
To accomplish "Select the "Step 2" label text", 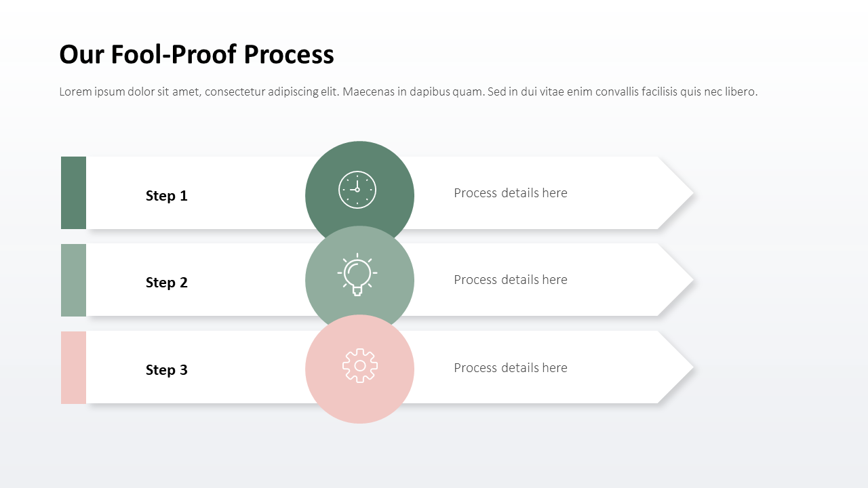I will click(166, 283).
